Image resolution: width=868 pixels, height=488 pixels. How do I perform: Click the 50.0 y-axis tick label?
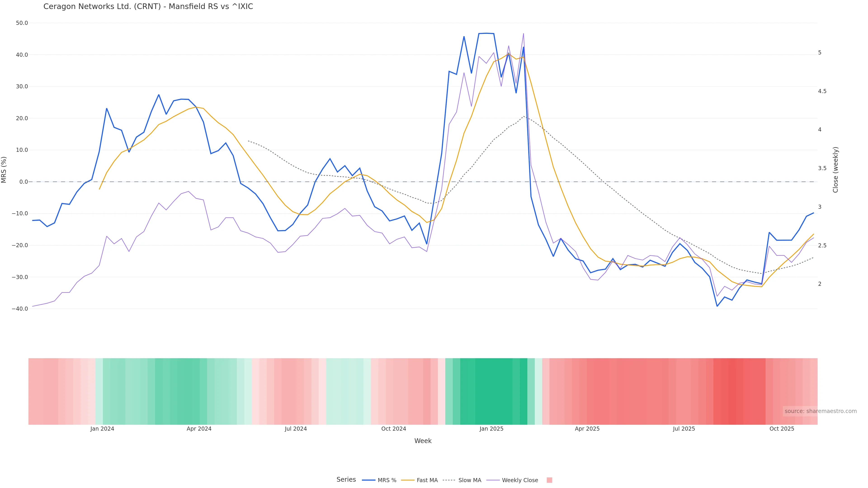pos(22,23)
